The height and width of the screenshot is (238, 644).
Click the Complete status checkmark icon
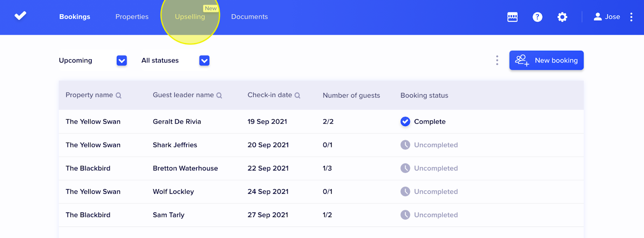pyautogui.click(x=405, y=122)
